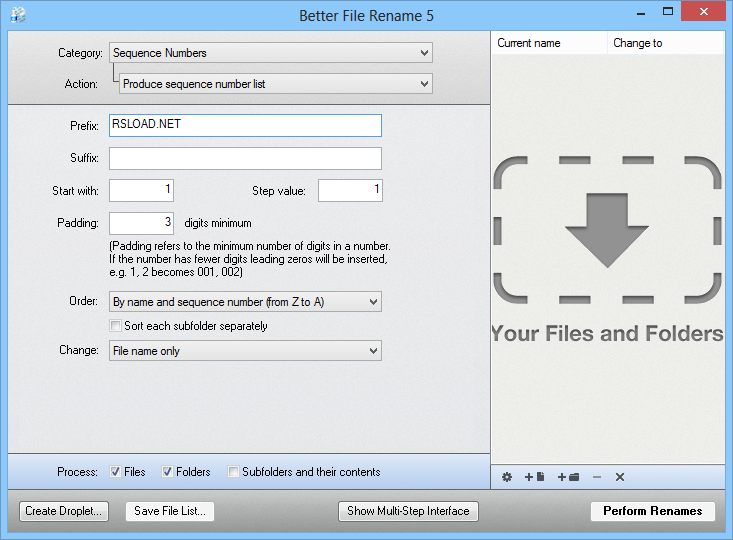Click the Better File Rename app icon
The height and width of the screenshot is (540, 733).
click(18, 15)
